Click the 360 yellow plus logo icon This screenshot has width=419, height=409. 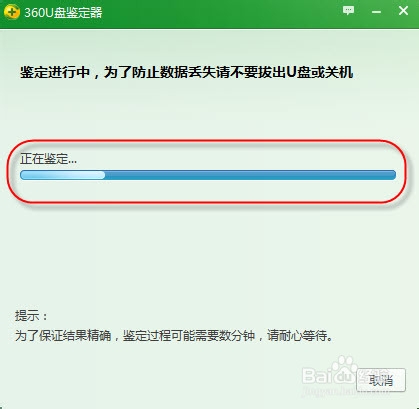click(11, 12)
